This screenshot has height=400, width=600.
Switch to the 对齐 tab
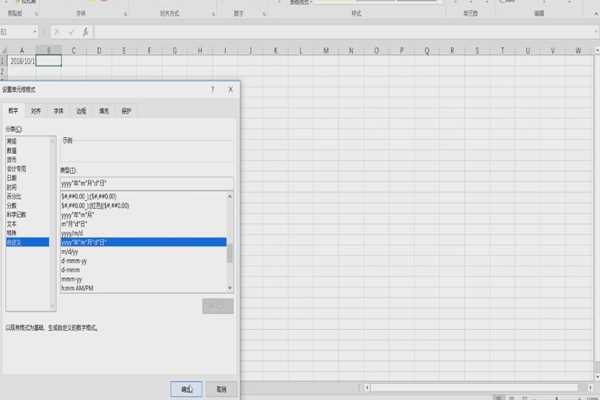[x=36, y=111]
